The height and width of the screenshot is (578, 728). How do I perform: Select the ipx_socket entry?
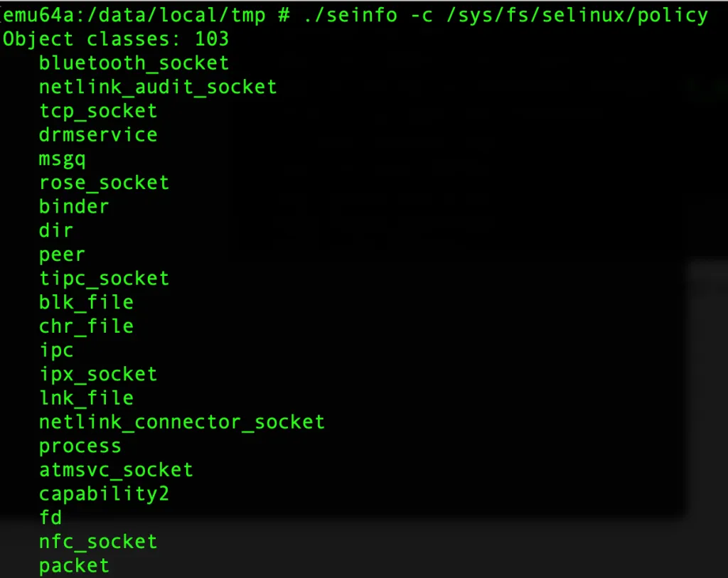coord(98,374)
